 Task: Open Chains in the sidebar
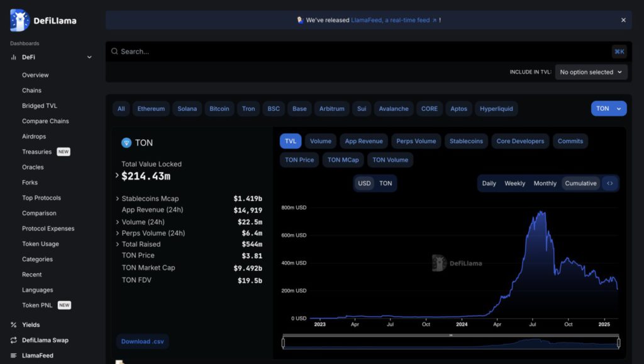click(x=31, y=91)
